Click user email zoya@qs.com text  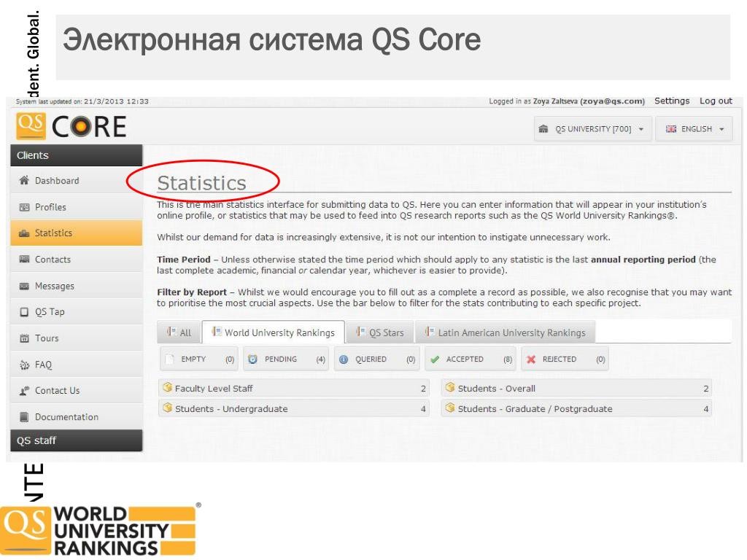click(612, 101)
